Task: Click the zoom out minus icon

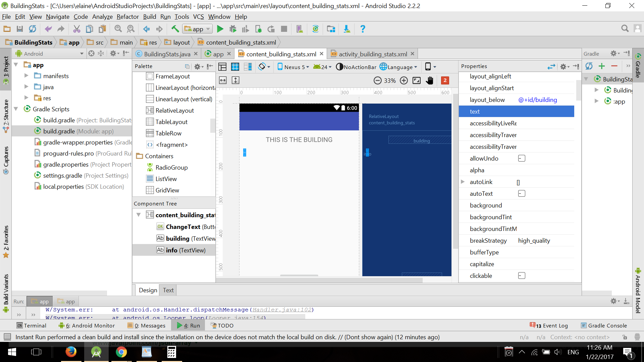Action: click(377, 80)
